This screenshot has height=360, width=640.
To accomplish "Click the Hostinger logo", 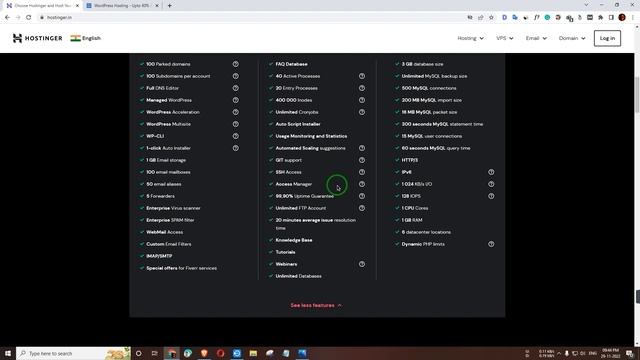I will (38, 38).
